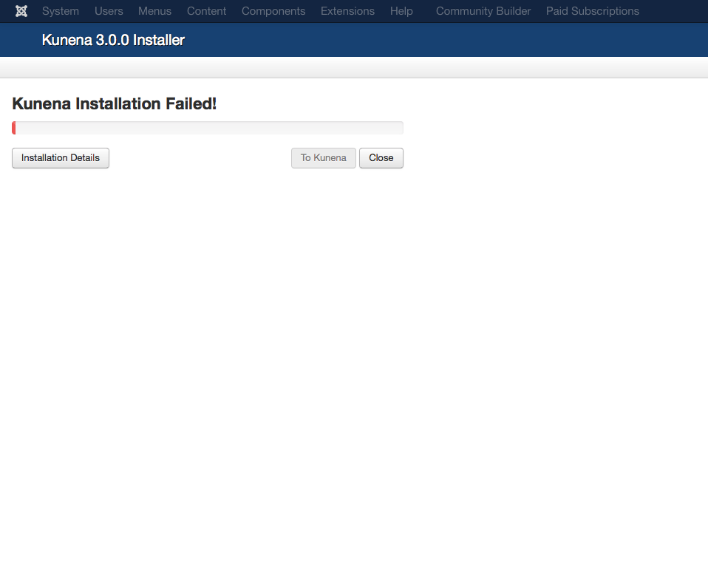Open the Users menu
708x588 pixels.
click(x=109, y=11)
